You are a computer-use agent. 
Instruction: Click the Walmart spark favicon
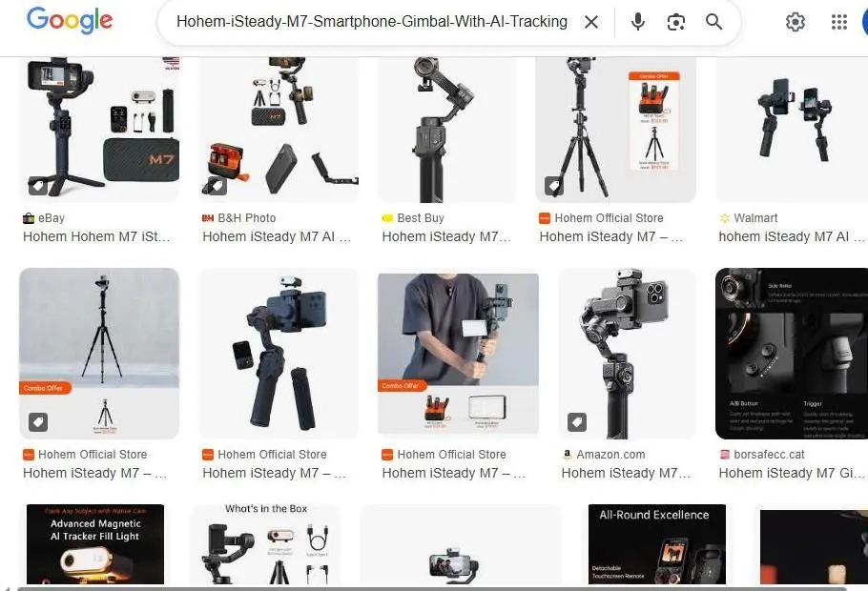724,218
